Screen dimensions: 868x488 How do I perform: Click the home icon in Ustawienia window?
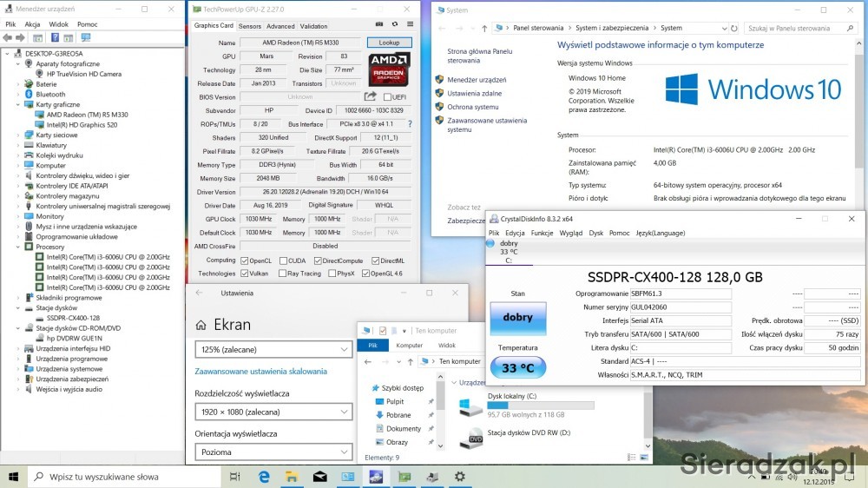tap(201, 325)
